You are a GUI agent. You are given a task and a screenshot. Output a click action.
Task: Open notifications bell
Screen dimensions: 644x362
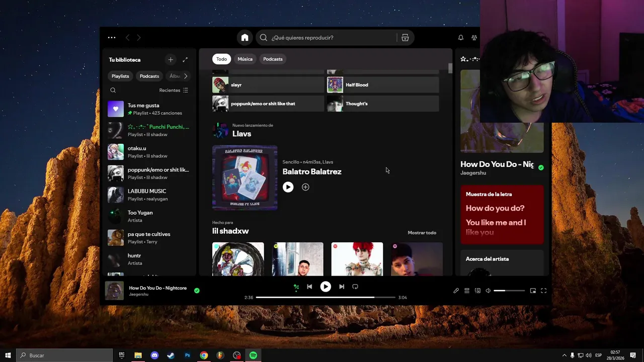click(x=460, y=38)
